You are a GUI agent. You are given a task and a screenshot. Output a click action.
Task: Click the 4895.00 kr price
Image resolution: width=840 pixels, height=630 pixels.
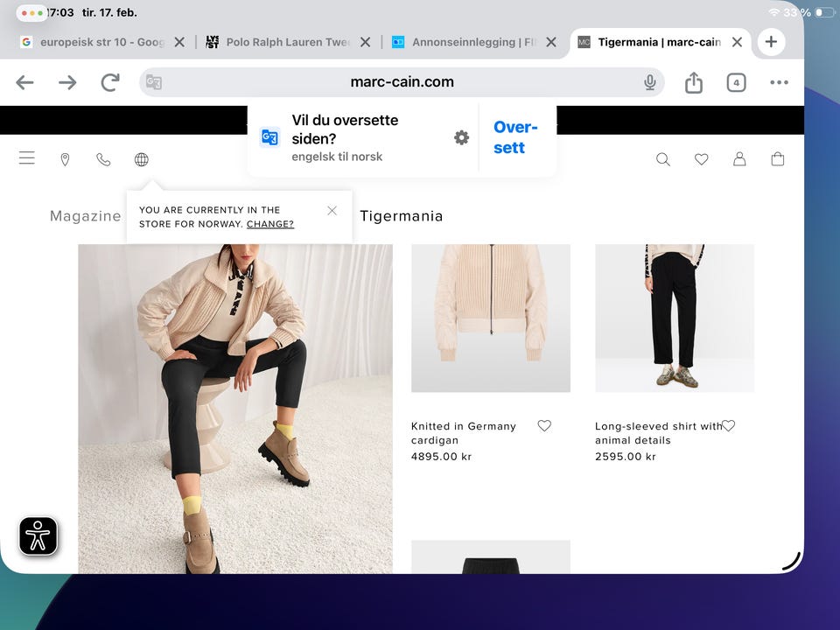pyautogui.click(x=441, y=457)
